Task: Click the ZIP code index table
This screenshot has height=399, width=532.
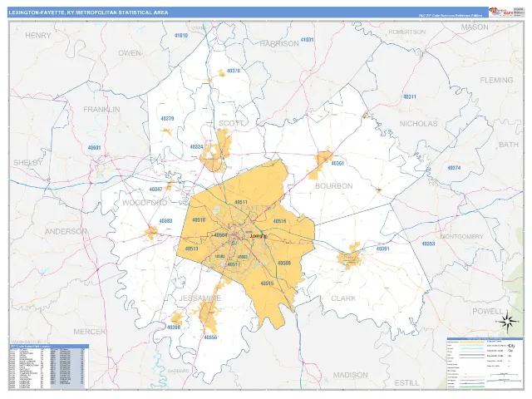Action: tap(49, 367)
